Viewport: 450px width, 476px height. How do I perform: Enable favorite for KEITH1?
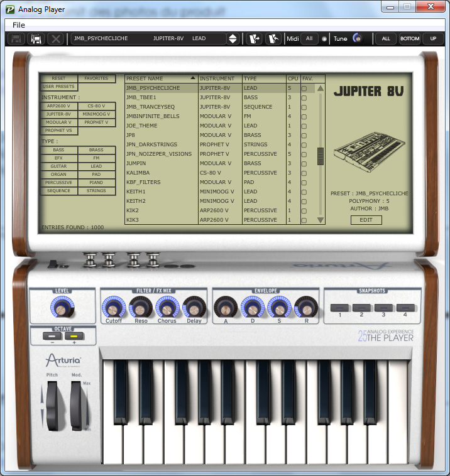(304, 192)
